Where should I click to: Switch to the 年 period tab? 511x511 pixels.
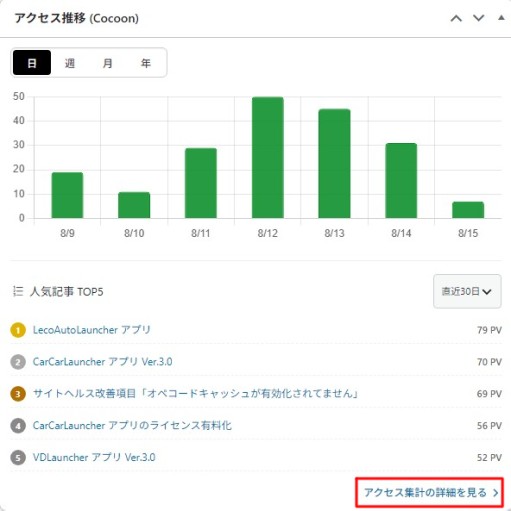[145, 63]
